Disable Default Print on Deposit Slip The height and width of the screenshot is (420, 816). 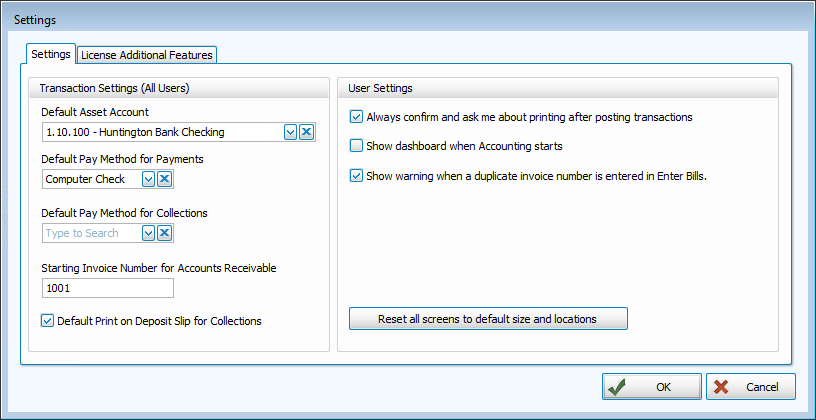[48, 321]
